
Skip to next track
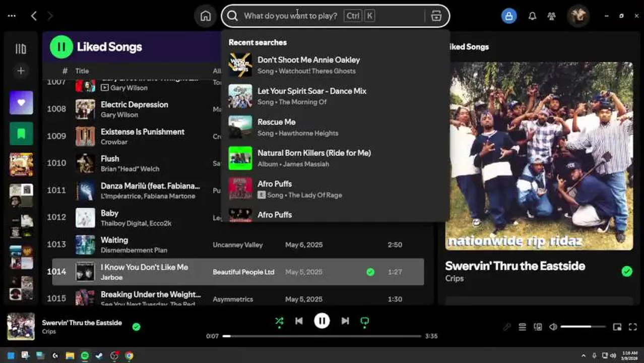coord(345,321)
